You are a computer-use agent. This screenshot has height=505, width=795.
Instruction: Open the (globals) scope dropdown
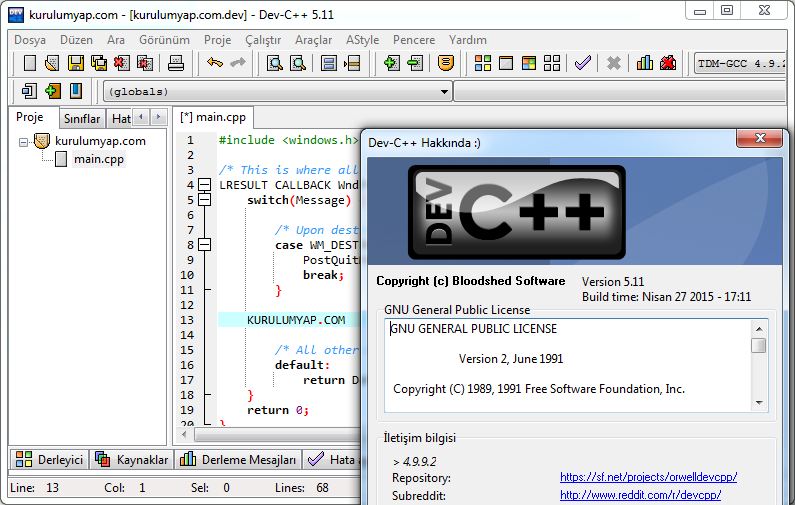tap(444, 92)
